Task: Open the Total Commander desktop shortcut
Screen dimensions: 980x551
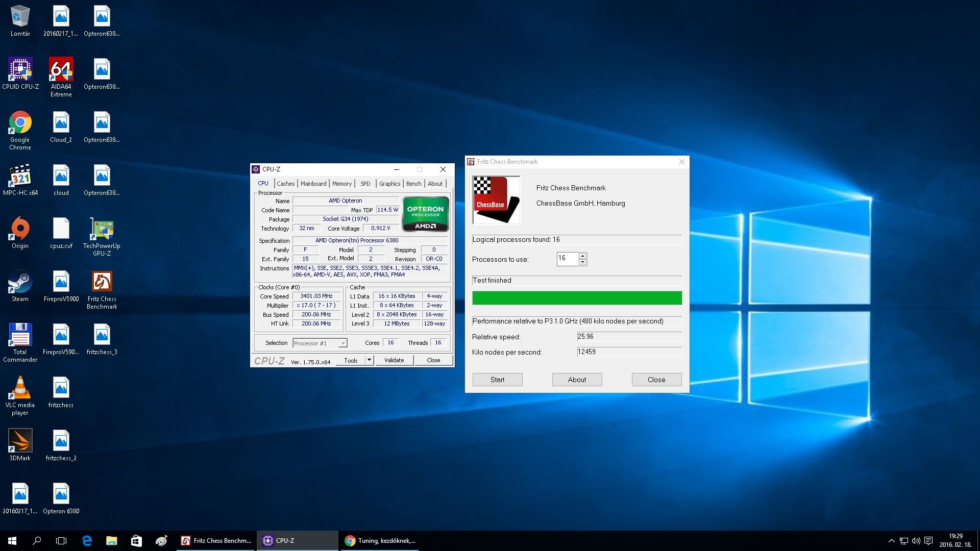Action: 20,342
